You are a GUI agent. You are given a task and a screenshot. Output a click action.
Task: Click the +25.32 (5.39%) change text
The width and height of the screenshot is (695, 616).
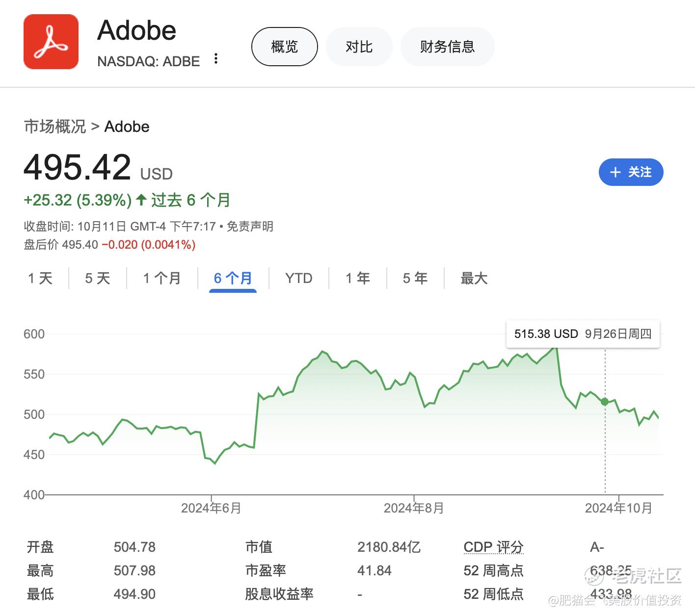point(78,200)
